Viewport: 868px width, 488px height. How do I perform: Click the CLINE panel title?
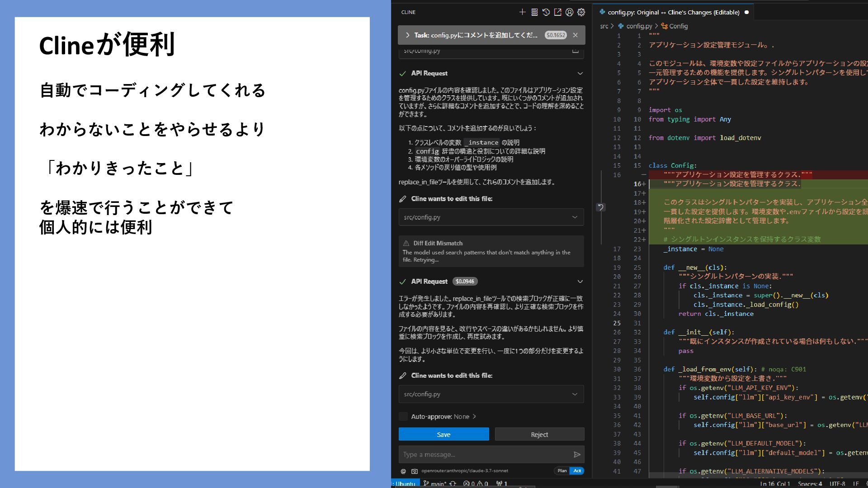tap(408, 12)
